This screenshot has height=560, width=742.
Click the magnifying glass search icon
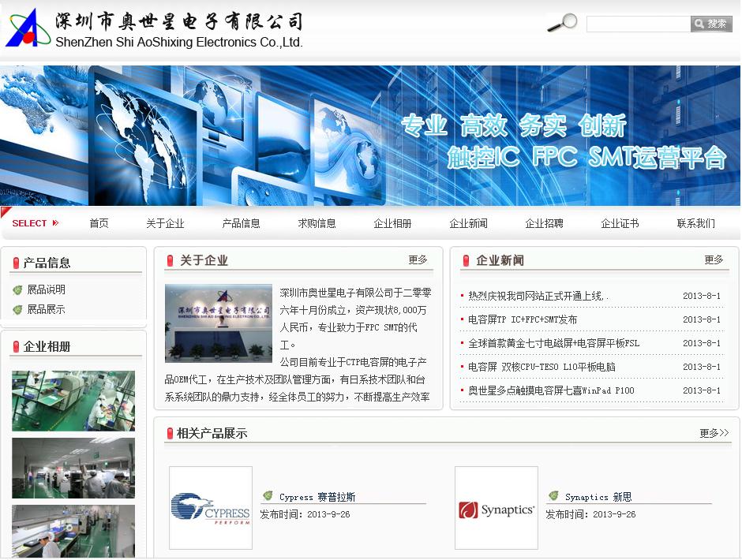561,24
